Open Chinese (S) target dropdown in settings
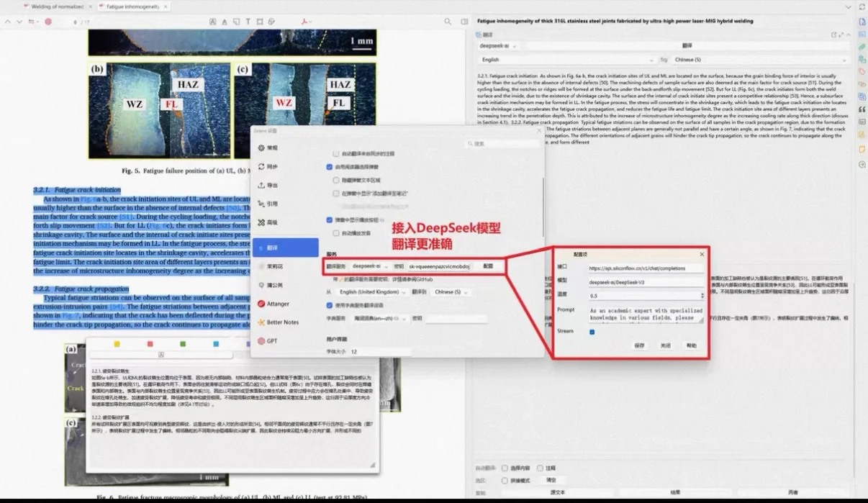868x503 pixels. point(453,292)
